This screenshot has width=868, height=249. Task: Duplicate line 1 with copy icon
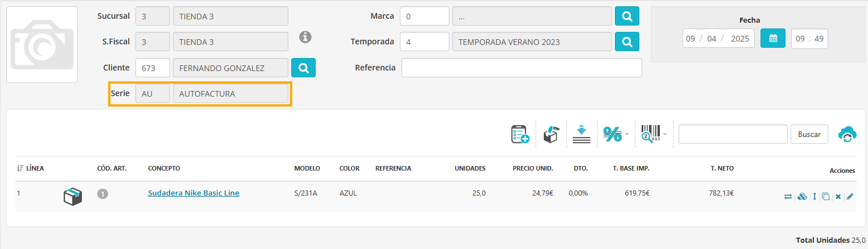pyautogui.click(x=826, y=197)
